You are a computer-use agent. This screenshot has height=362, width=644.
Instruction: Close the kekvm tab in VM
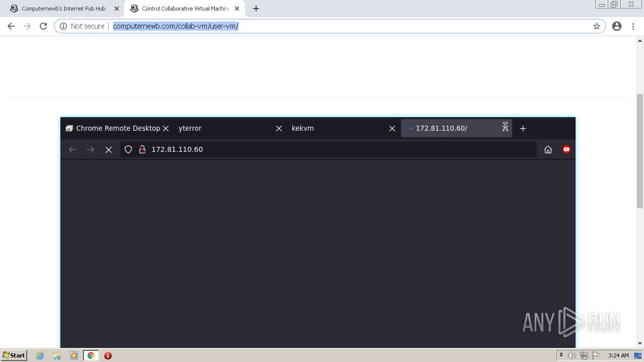click(392, 128)
